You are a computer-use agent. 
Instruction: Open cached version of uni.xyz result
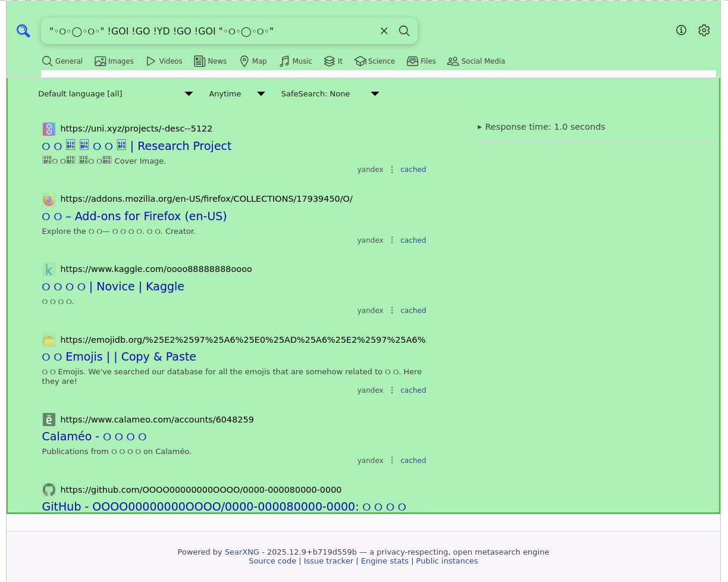coord(413,170)
